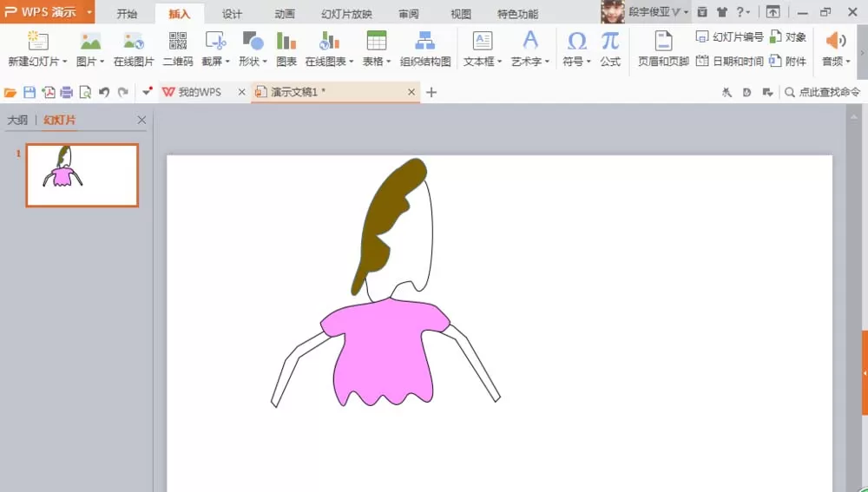This screenshot has height=492, width=868.
Task: Save the document with the floppy icon
Action: coord(30,93)
